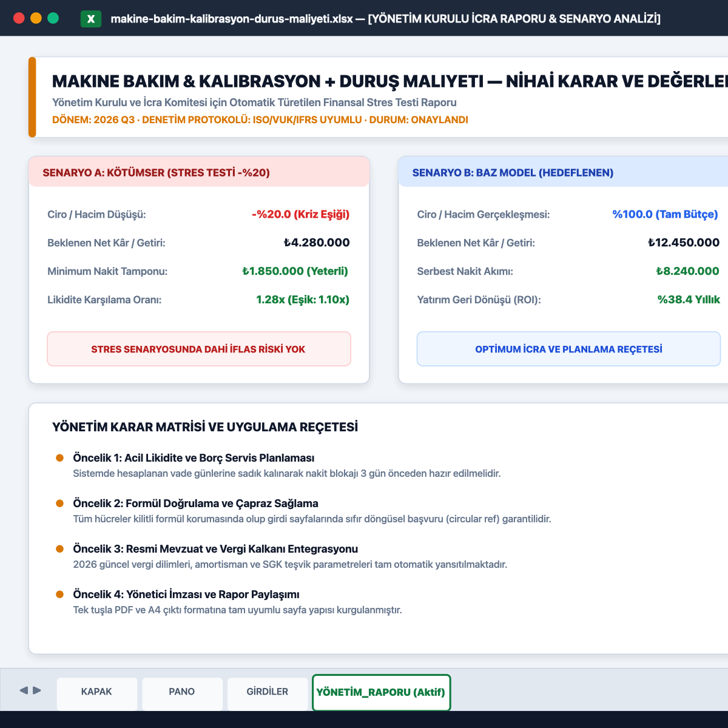Click STRES SENARYOSUNDA DAHİ İFLAS RİSKİ YOK button

pyautogui.click(x=199, y=349)
